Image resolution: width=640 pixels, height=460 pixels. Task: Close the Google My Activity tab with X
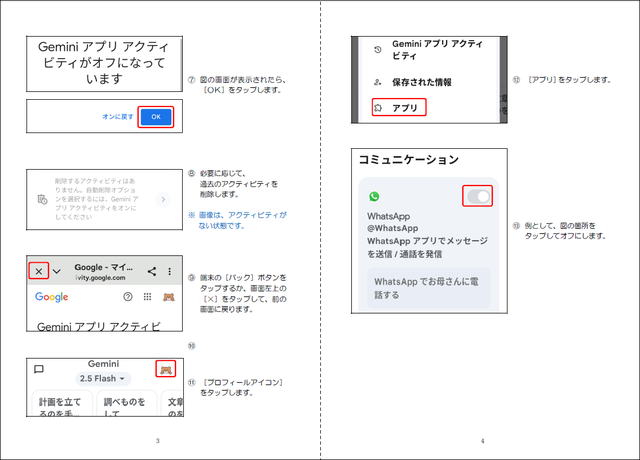pos(39,271)
